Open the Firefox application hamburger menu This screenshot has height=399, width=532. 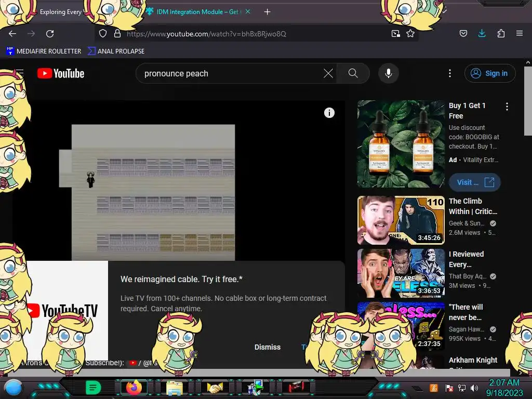tap(520, 33)
